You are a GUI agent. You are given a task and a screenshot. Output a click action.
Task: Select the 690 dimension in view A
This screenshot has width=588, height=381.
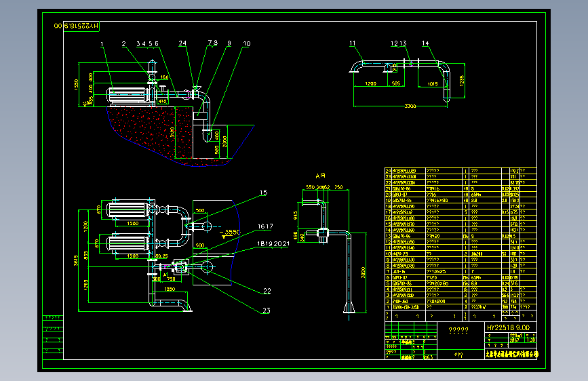pyautogui.click(x=296, y=236)
